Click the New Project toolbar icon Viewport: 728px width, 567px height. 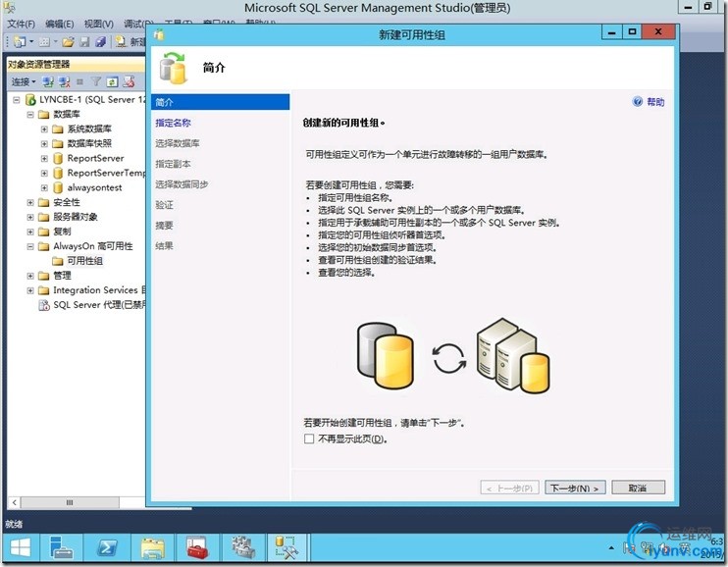pyautogui.click(x=20, y=42)
